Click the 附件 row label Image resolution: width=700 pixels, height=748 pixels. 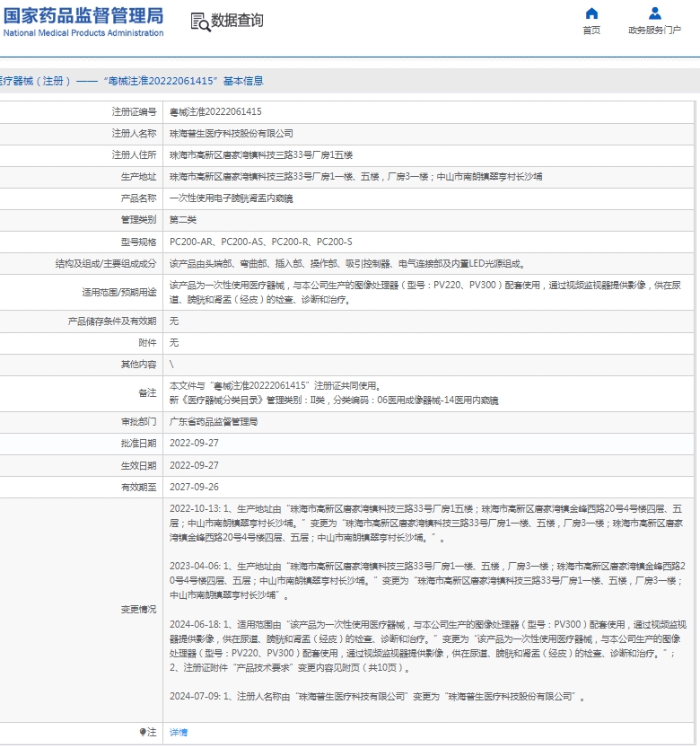(147, 342)
